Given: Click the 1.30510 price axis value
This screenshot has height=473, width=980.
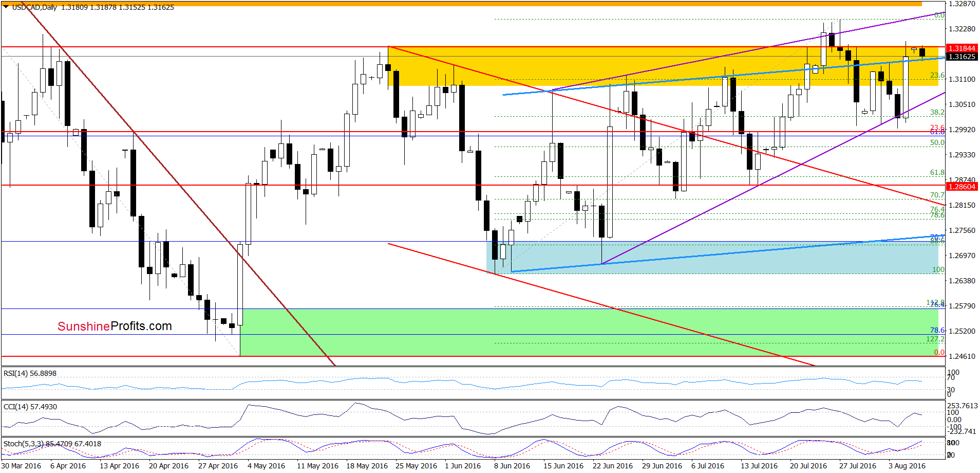Looking at the screenshot, I should 962,104.
